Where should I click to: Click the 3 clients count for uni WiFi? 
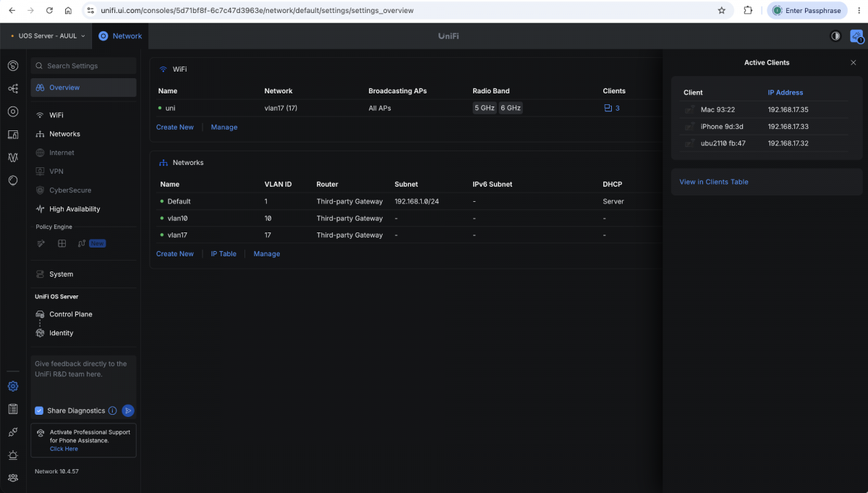612,108
